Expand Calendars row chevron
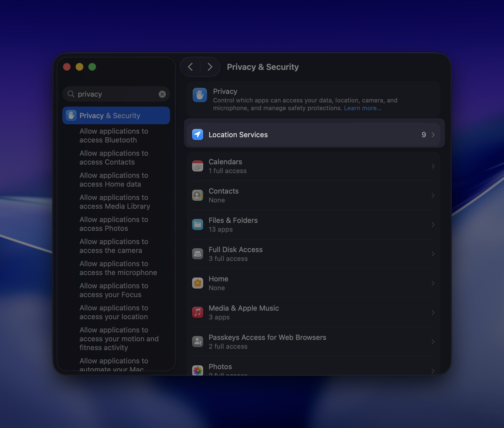Screen dimensions: 504x428 pyautogui.click(x=433, y=166)
